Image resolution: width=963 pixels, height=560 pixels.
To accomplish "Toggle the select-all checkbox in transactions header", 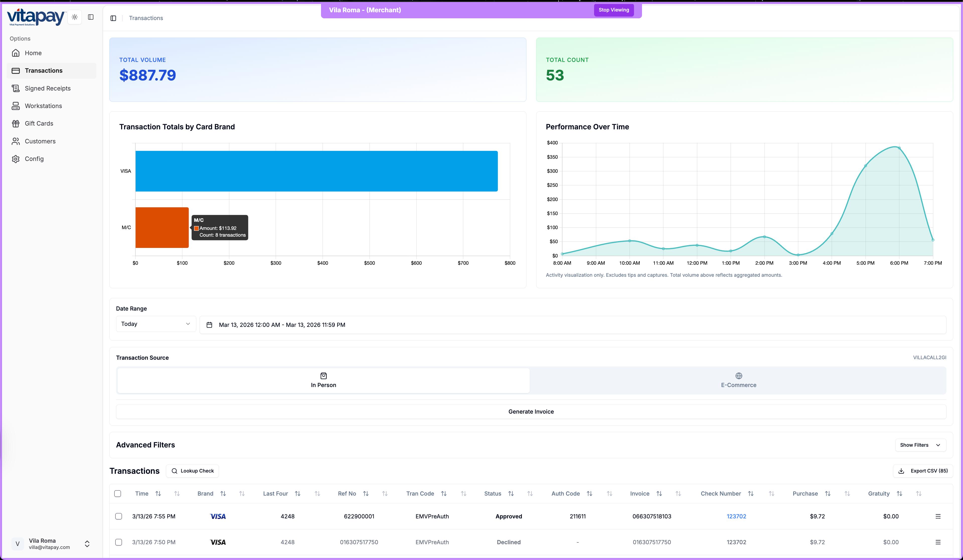I will [x=118, y=494].
